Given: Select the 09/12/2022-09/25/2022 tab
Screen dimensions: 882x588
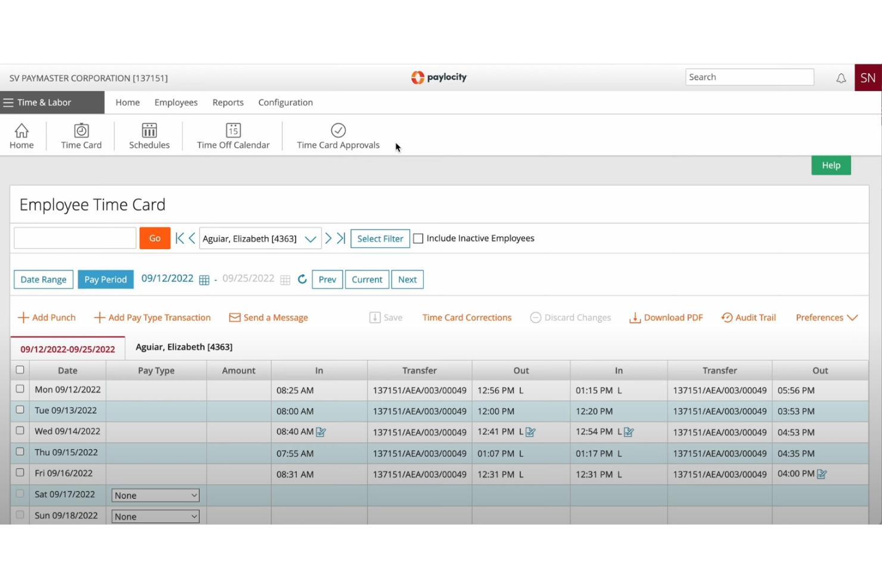Looking at the screenshot, I should click(68, 349).
